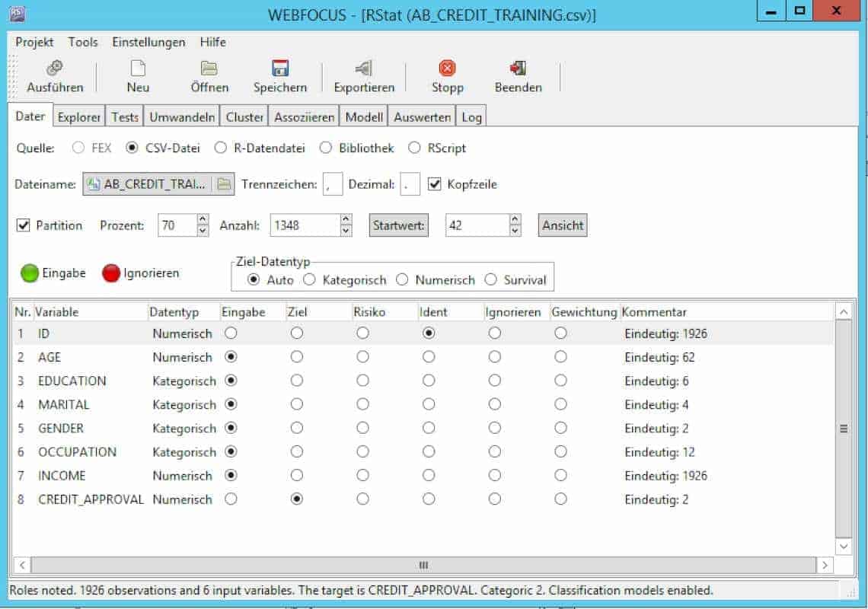Viewport: 868px width, 609px height.
Task: Select R-Datendatei as source
Action: 220,148
